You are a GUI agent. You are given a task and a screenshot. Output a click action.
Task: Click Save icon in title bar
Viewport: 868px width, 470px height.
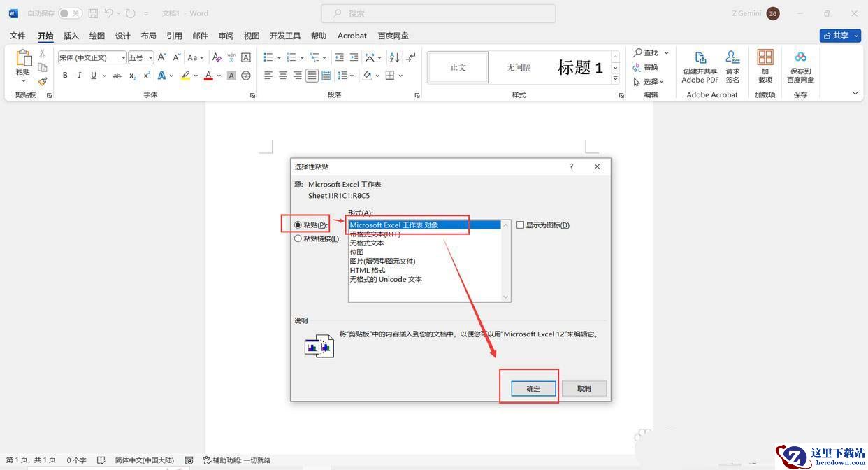93,13
